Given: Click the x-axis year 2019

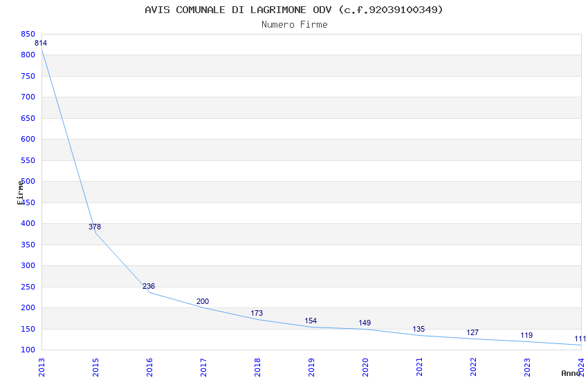Looking at the screenshot, I should (x=311, y=368).
